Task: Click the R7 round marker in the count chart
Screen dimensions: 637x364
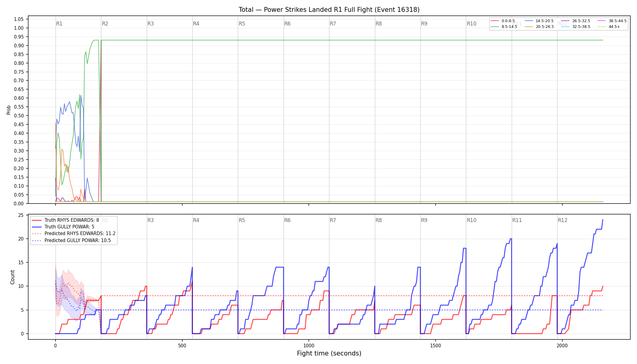Action: [333, 220]
